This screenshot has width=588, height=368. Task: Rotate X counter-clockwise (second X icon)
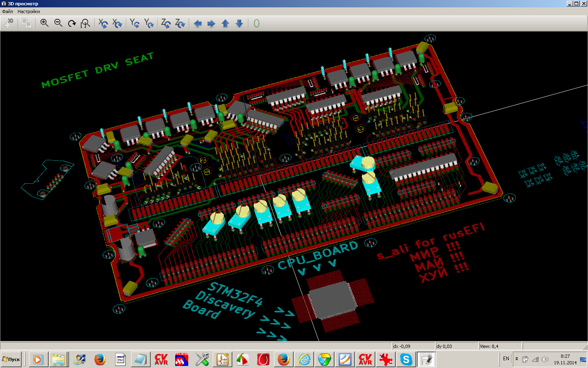[117, 23]
